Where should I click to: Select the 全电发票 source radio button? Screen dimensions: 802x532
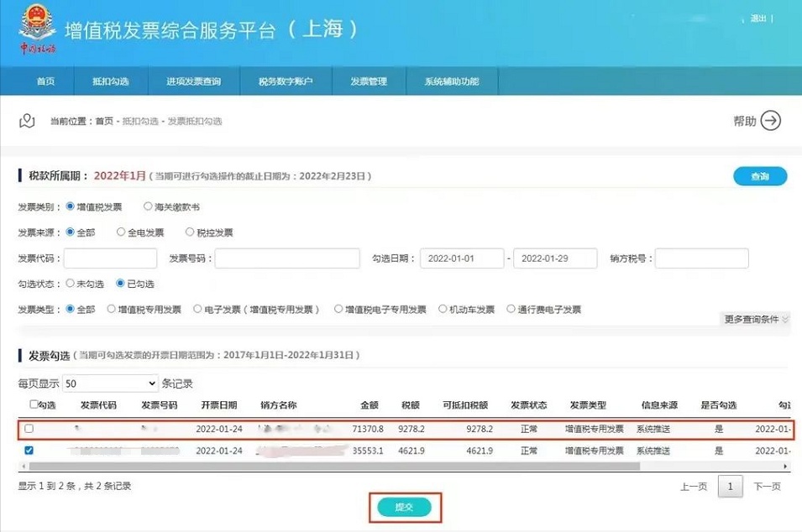121,232
